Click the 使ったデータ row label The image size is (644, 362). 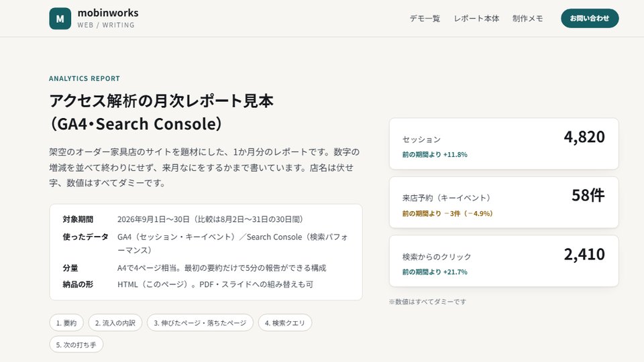click(85, 237)
